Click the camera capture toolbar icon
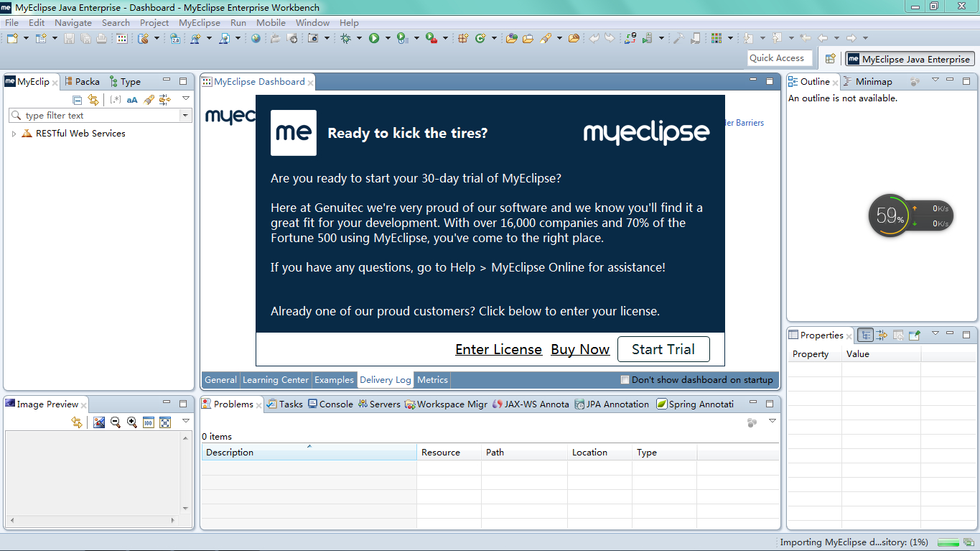980x551 pixels. tap(313, 38)
